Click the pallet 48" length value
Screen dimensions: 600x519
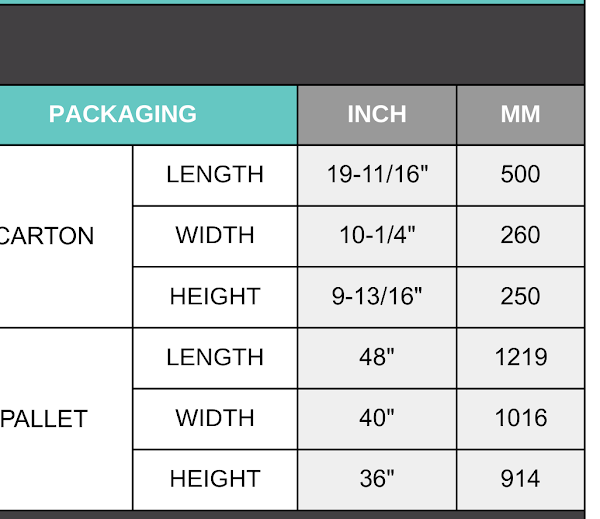click(x=377, y=358)
